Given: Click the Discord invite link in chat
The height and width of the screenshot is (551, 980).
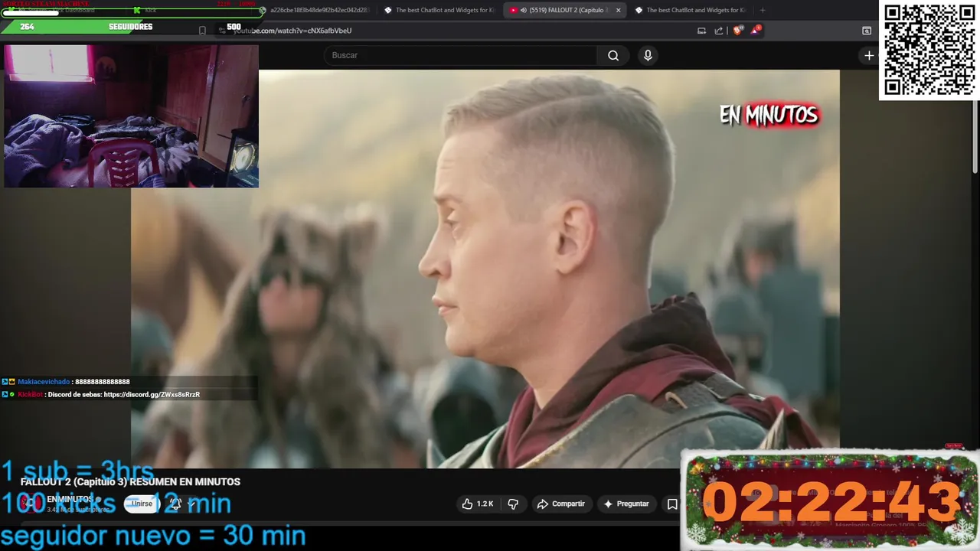Looking at the screenshot, I should [x=152, y=395].
